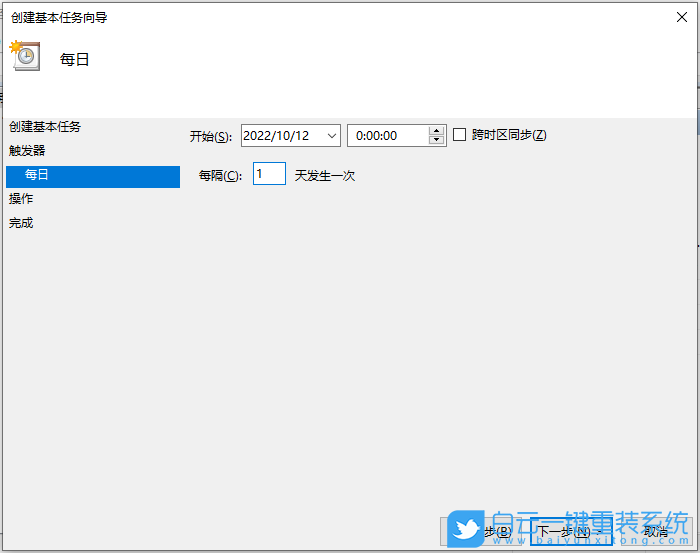The width and height of the screenshot is (700, 553).
Task: Decrease the start time with down spinner
Action: click(x=436, y=140)
